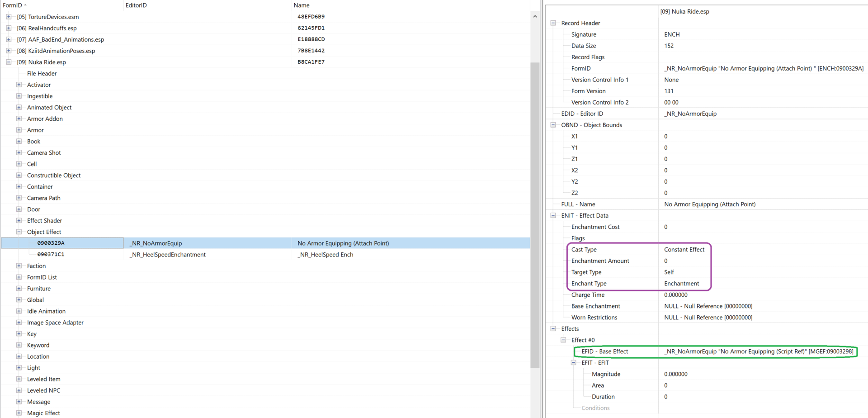Collapse the EFIT - EFIT node
Image resolution: width=868 pixels, height=418 pixels.
point(573,362)
